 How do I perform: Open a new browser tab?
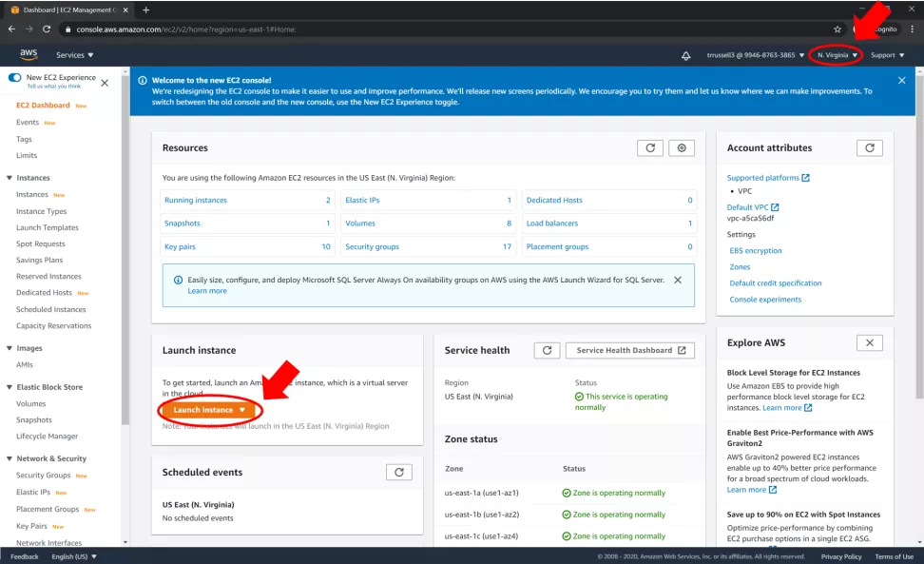146,10
